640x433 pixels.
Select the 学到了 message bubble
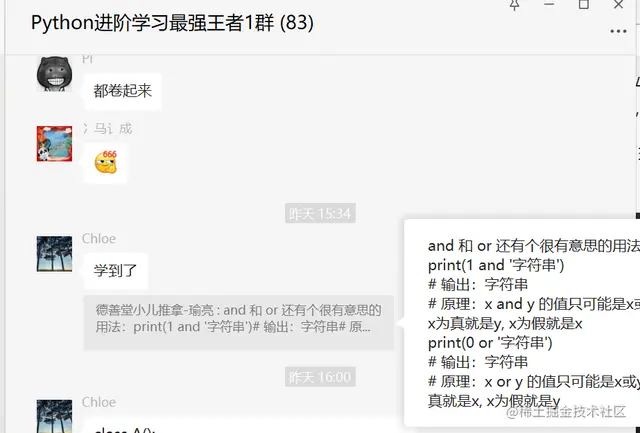116,271
